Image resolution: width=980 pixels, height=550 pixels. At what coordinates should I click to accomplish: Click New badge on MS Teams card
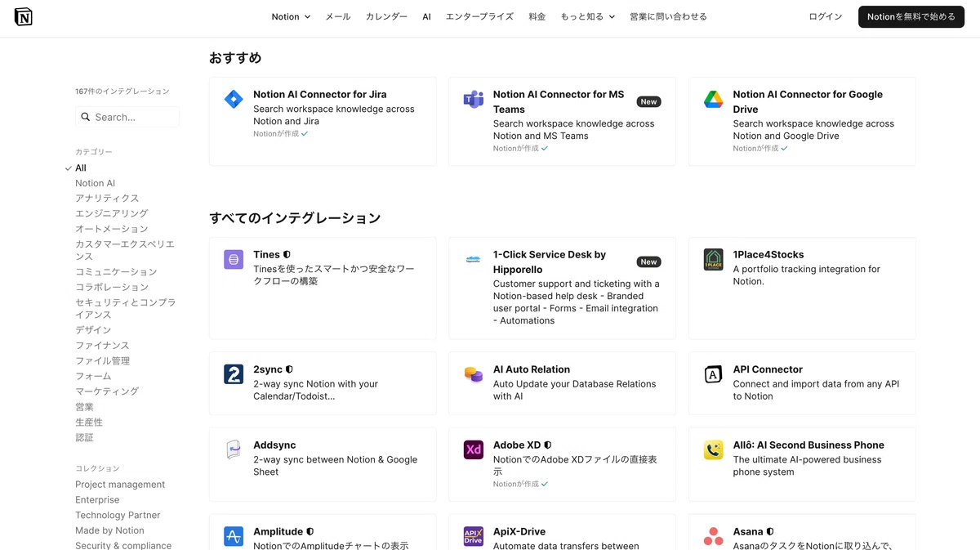649,102
